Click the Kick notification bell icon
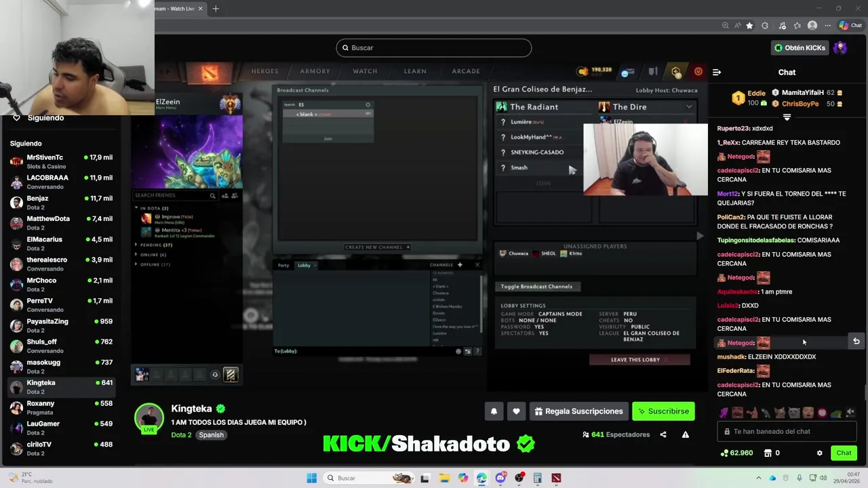 tap(494, 411)
